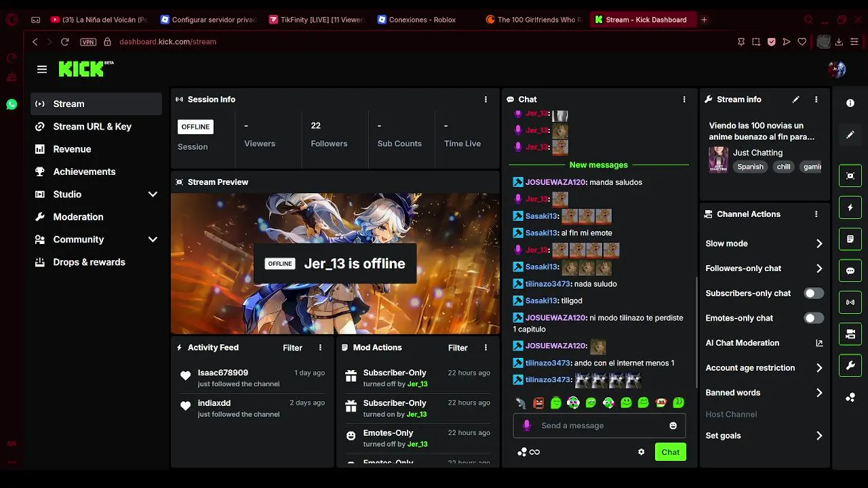Open the user profile avatar menu

(837, 68)
